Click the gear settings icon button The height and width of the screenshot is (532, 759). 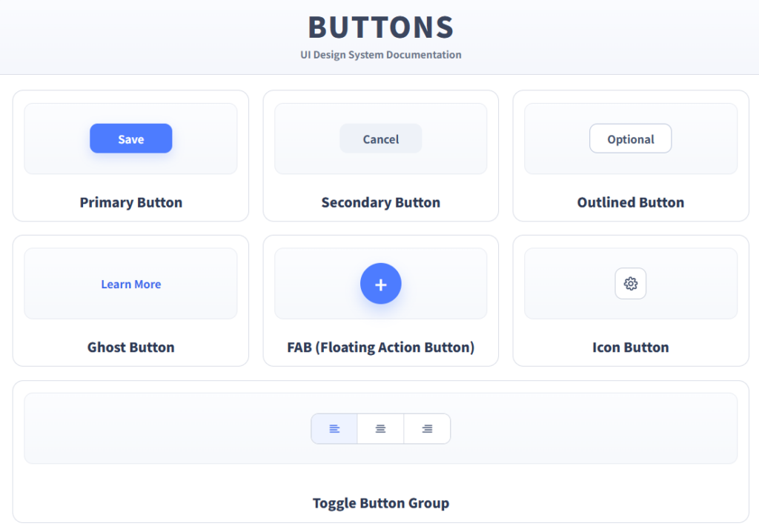[630, 284]
